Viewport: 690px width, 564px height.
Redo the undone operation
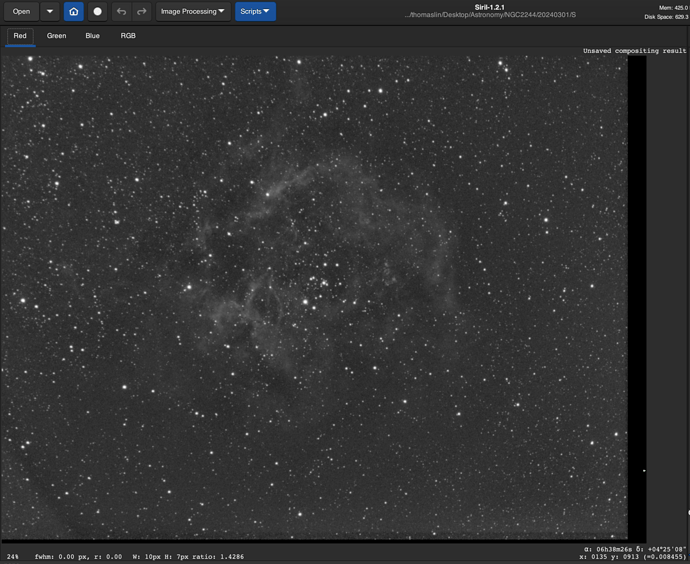click(141, 12)
